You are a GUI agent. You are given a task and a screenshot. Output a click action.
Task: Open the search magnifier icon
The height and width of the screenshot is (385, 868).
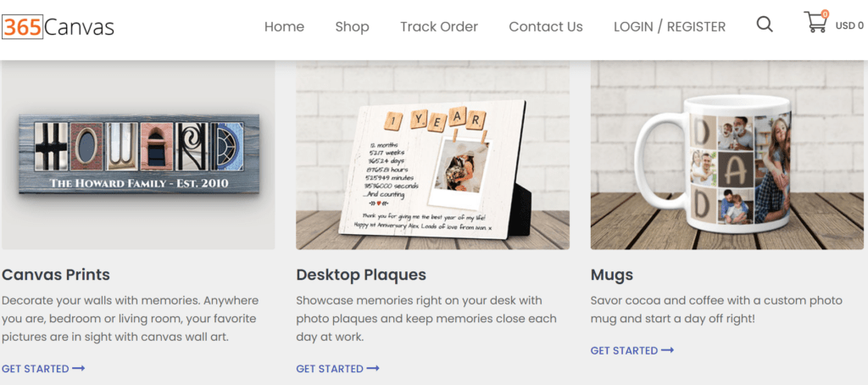(765, 25)
